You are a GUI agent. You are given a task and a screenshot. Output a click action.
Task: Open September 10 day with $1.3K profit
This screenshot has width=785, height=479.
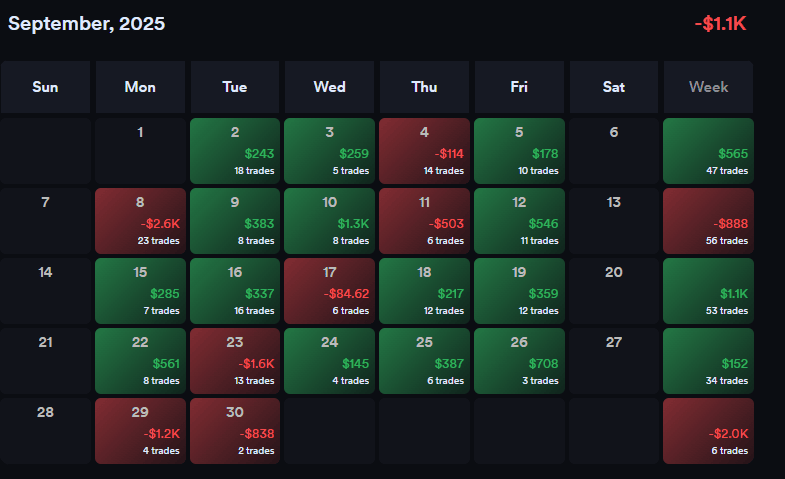[x=330, y=221]
